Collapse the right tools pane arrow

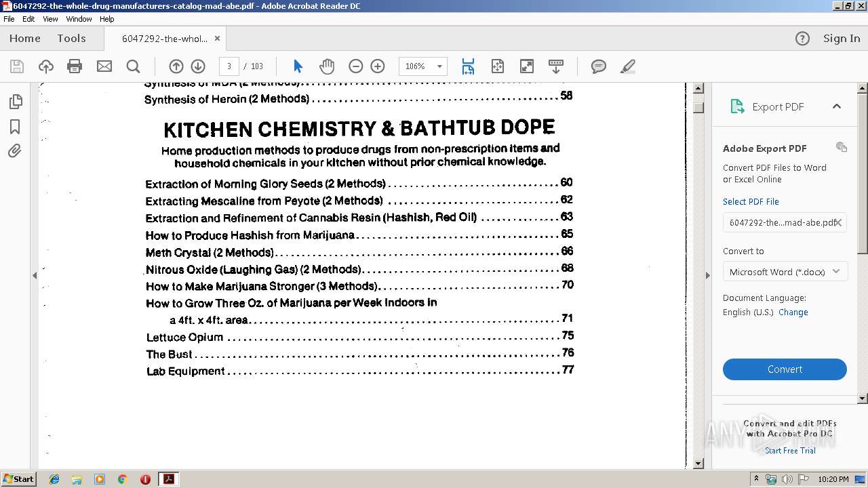pyautogui.click(x=708, y=275)
